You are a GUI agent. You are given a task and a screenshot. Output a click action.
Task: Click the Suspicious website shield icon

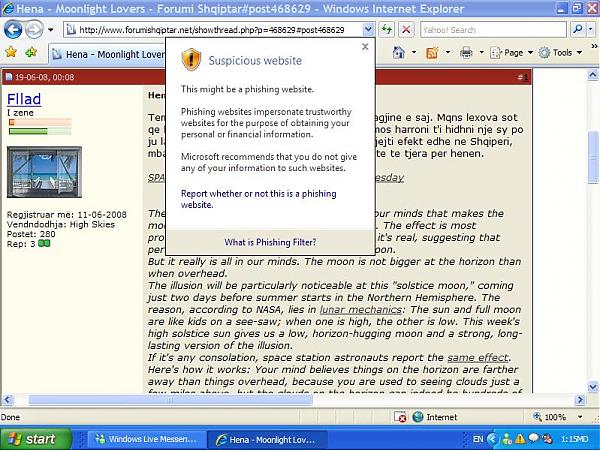pyautogui.click(x=191, y=60)
